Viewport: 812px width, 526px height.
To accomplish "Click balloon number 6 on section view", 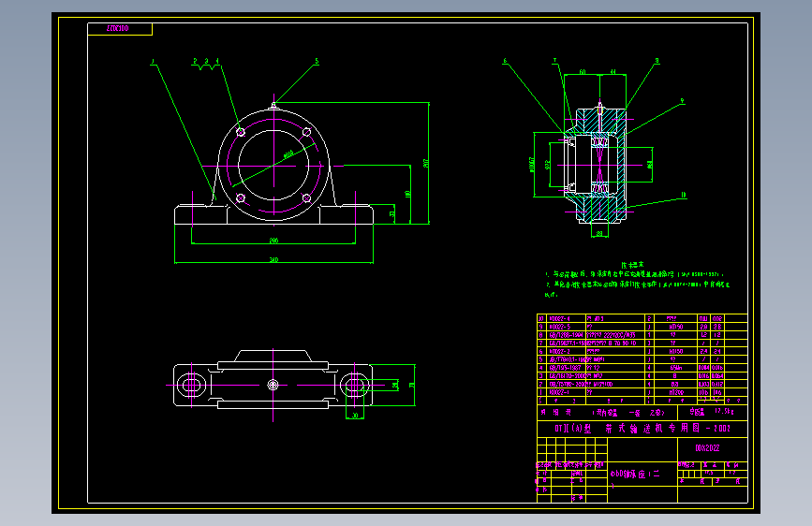I will pos(505,61).
